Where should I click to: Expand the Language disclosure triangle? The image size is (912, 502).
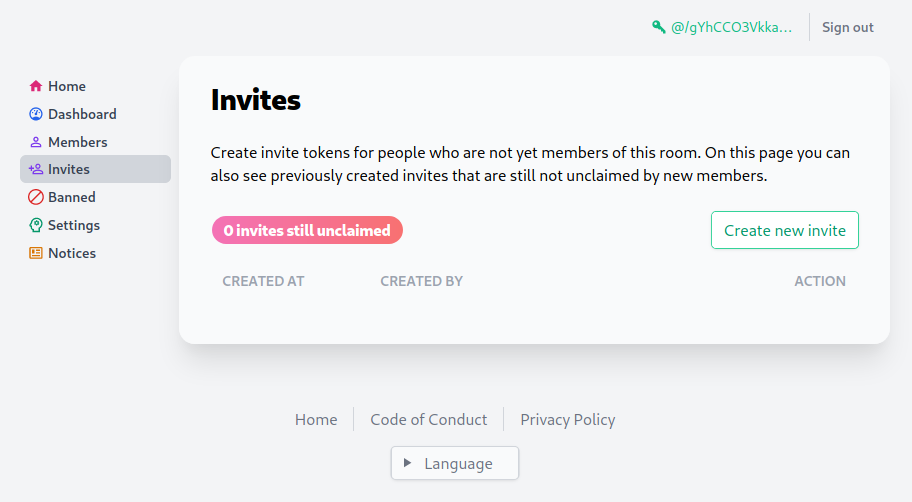pos(407,463)
